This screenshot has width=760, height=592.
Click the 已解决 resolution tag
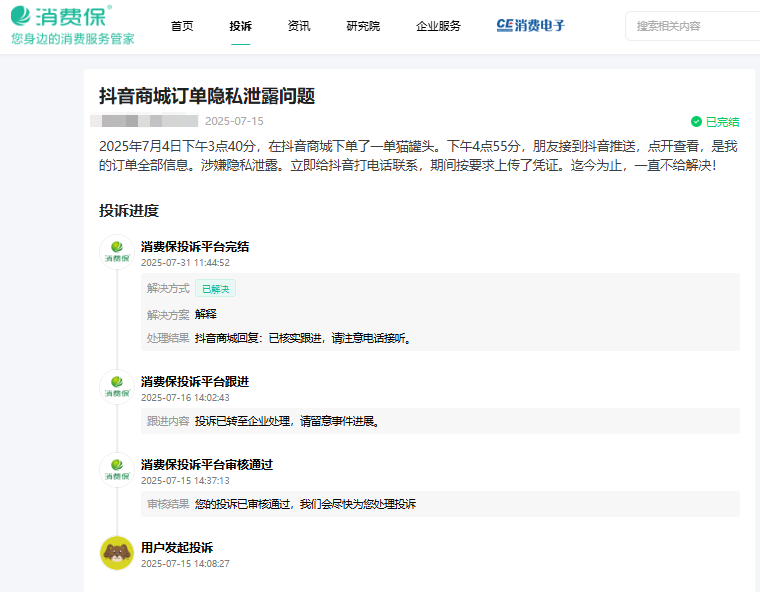coord(215,289)
